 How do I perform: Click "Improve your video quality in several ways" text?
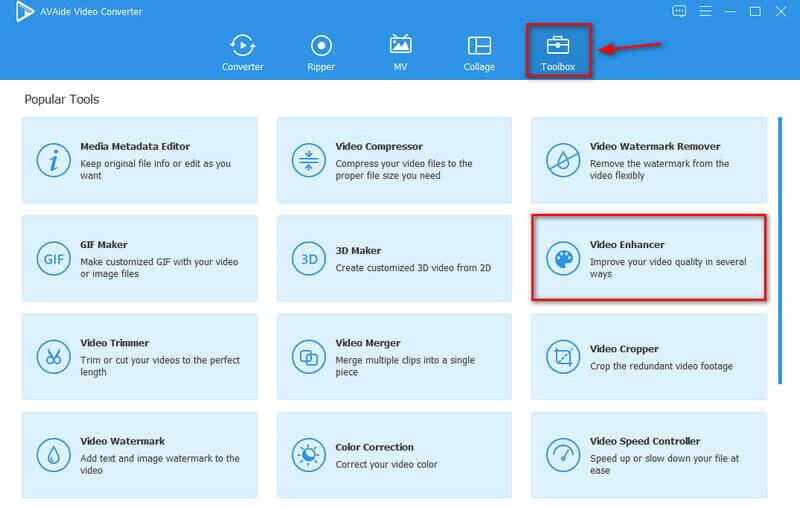(668, 268)
